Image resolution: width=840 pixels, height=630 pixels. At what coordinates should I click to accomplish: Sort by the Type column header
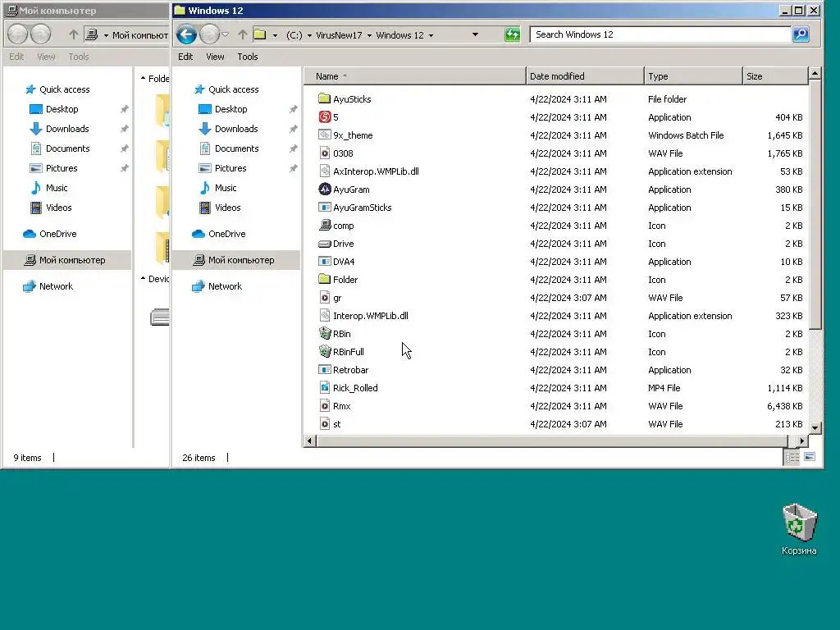693,76
